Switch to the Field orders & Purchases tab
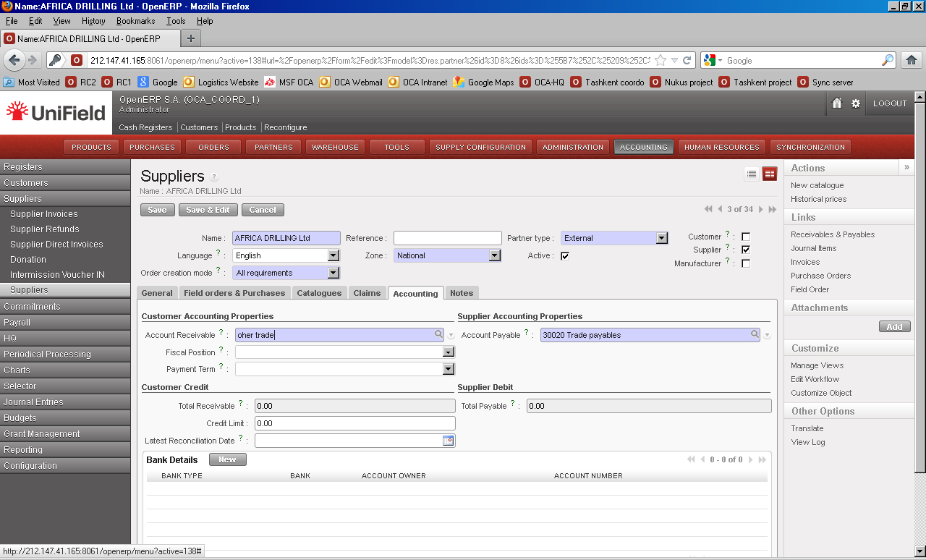The image size is (926, 560). 234,293
